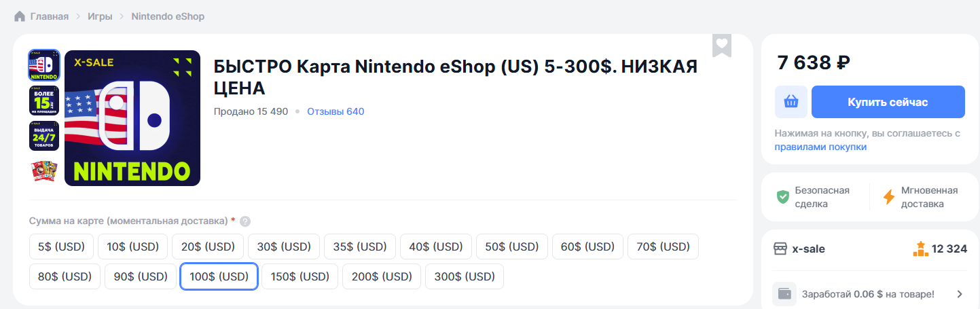Open the Игры breadcrumb category
Image resolution: width=980 pixels, height=309 pixels.
(100, 16)
